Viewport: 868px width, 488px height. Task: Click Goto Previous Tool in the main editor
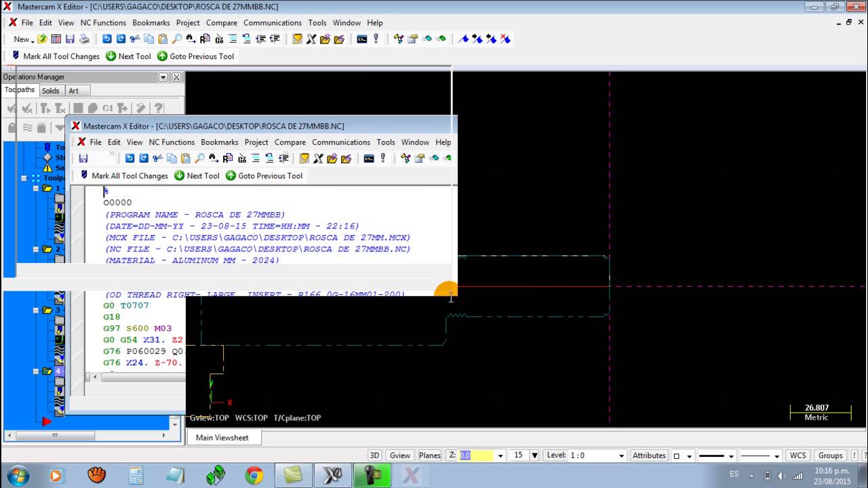[195, 56]
